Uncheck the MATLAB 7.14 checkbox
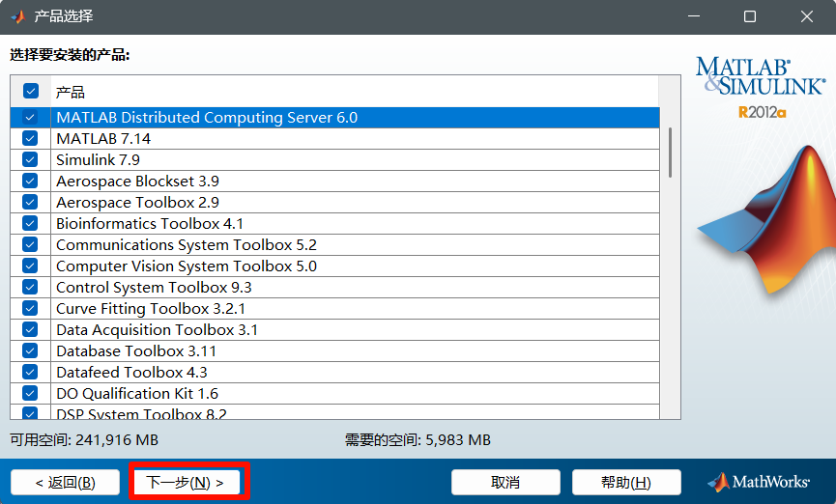836x504 pixels. [x=30, y=138]
